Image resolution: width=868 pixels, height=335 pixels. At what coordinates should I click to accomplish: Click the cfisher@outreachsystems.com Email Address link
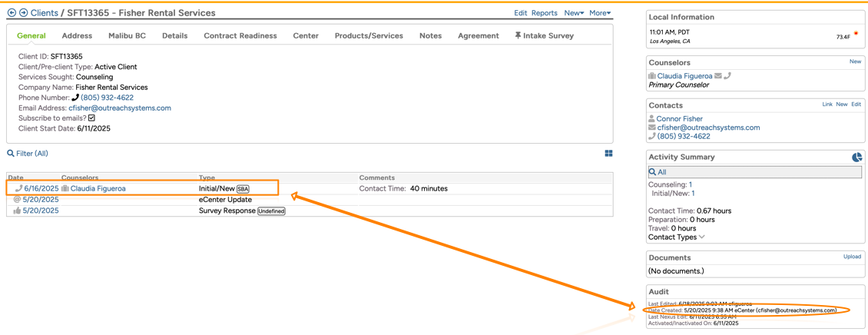pos(120,108)
